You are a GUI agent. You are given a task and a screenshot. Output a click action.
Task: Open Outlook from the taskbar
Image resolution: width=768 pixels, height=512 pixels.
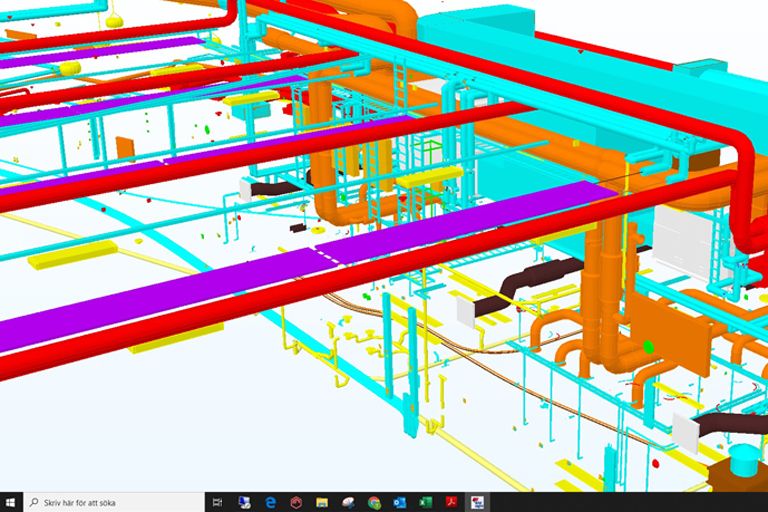pos(400,502)
